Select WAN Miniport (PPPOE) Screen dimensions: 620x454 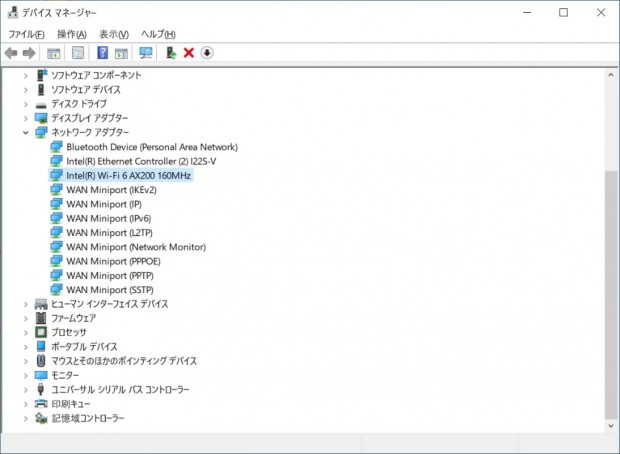113,261
